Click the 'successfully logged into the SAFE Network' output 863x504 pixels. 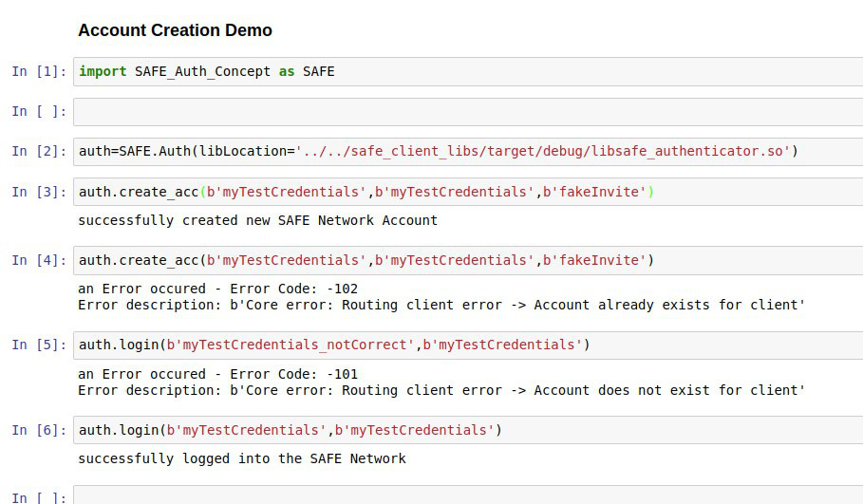pos(241,458)
